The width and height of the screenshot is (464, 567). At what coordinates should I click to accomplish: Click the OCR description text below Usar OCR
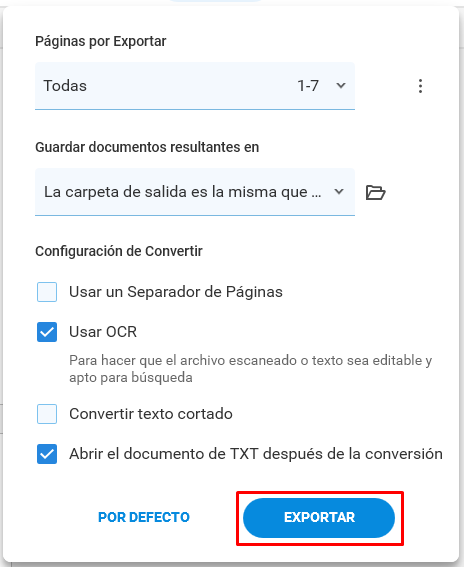(251, 369)
